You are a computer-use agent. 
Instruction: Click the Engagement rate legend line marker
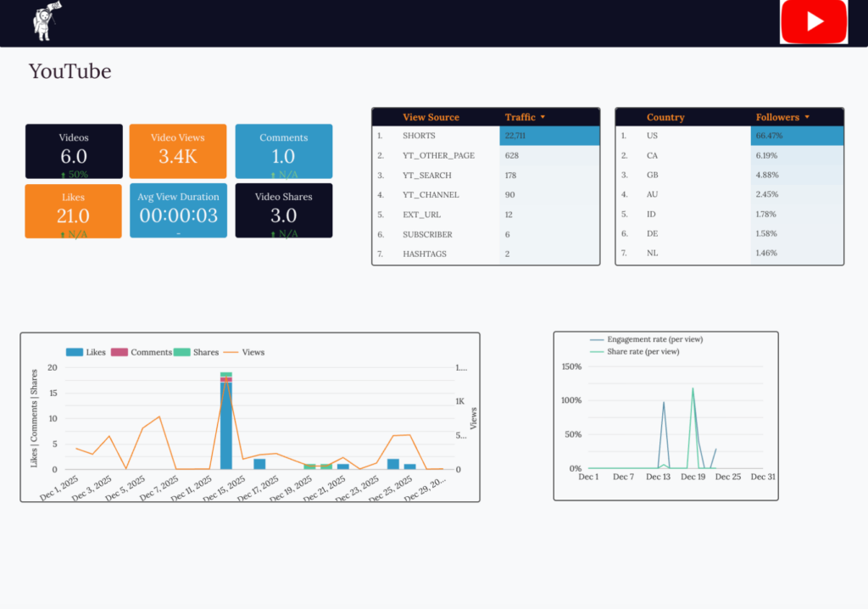click(597, 339)
